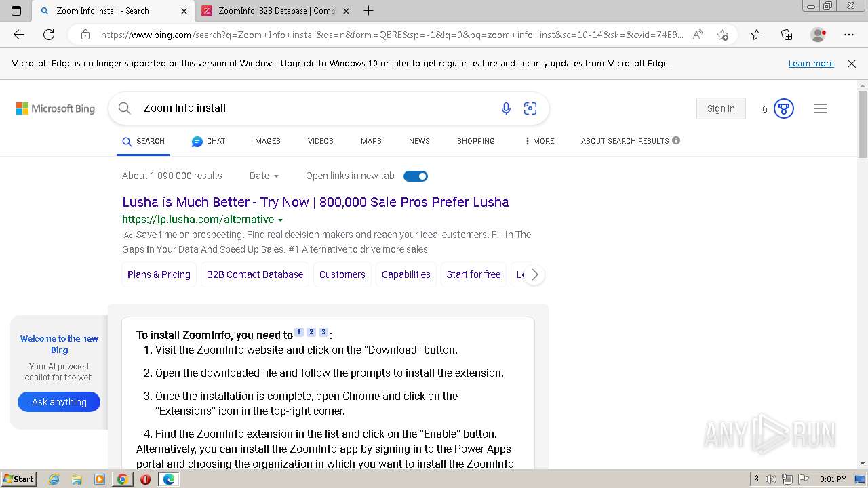Screen dimensions: 868x488
Task: Open the Edge profile avatar
Action: click(x=818, y=35)
